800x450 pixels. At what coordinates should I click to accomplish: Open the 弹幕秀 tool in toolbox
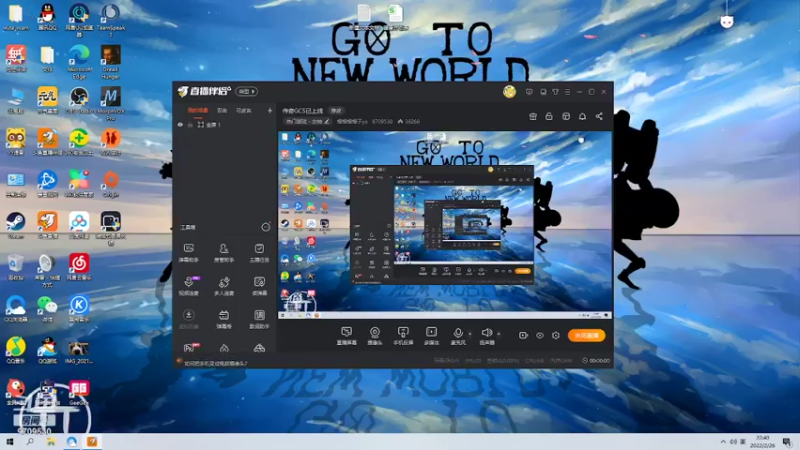(x=223, y=319)
